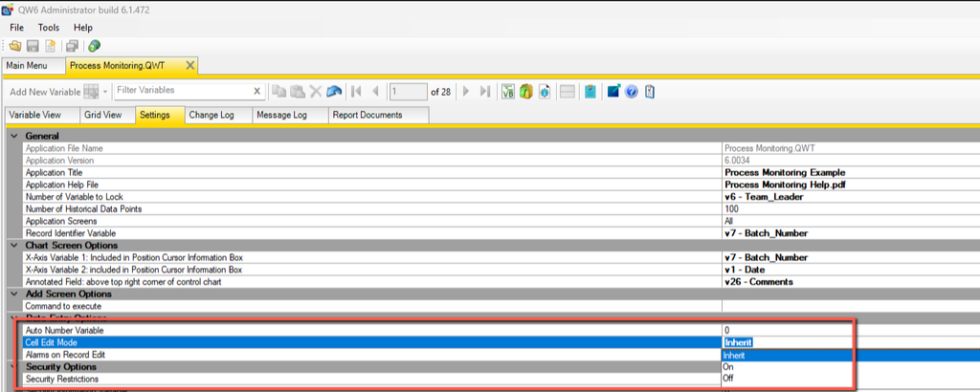Image resolution: width=980 pixels, height=392 pixels.
Task: Click the globe toolbar icon
Action: point(95,46)
